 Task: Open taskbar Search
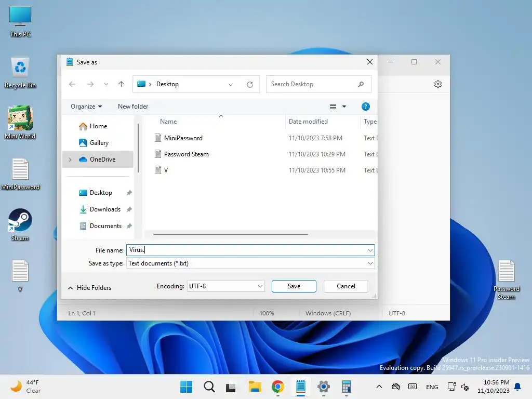(209, 387)
